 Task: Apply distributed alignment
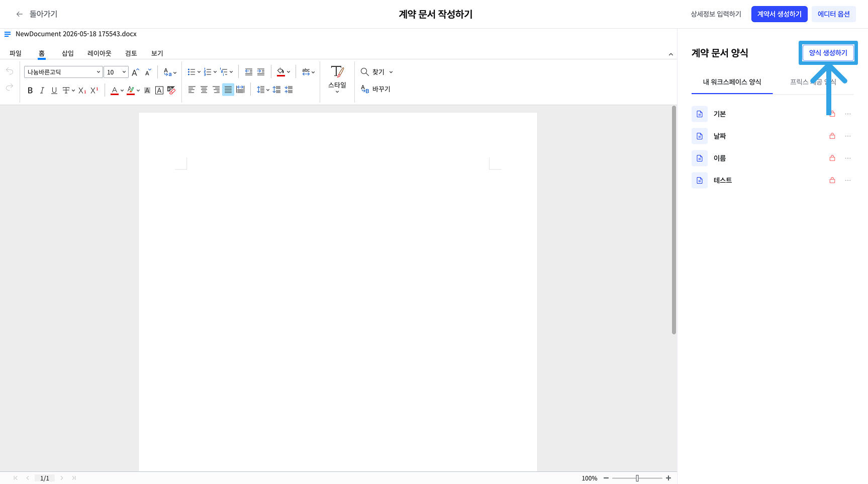(240, 90)
